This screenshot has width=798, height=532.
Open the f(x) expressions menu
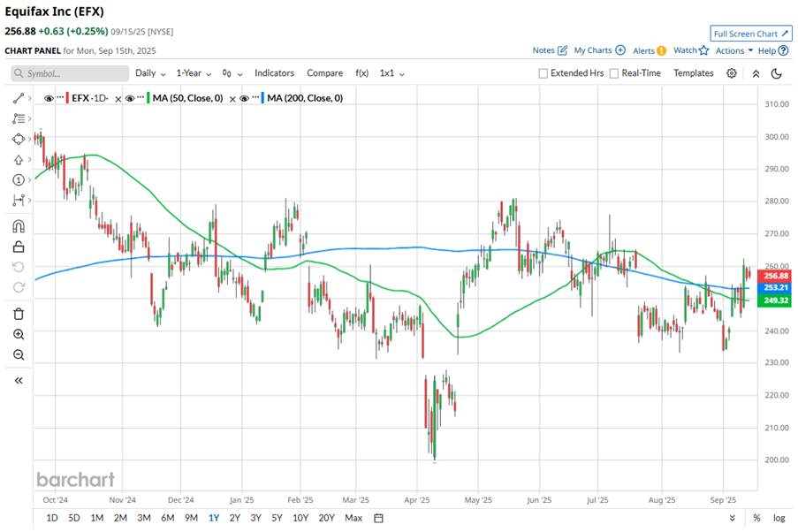(361, 73)
